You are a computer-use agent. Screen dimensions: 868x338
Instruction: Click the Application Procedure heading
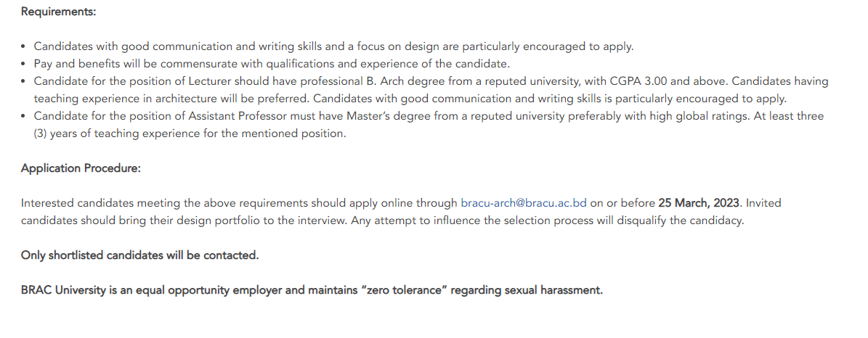81,168
